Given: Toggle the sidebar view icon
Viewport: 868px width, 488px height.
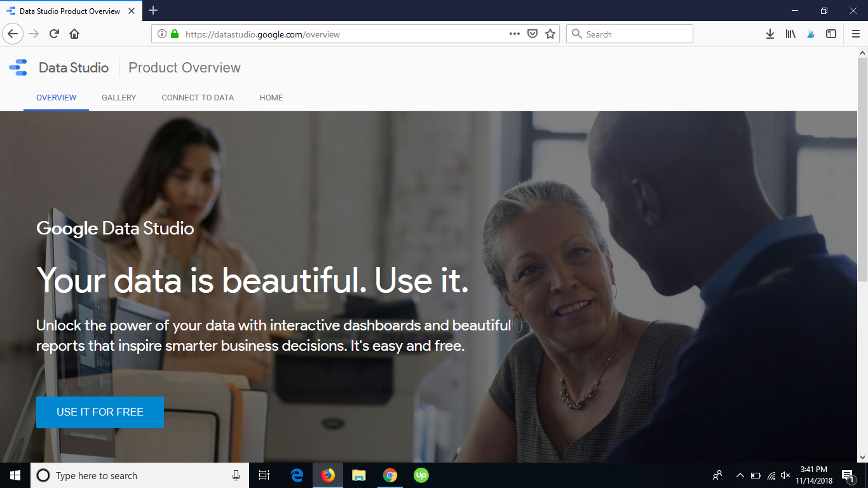Looking at the screenshot, I should click(x=831, y=34).
